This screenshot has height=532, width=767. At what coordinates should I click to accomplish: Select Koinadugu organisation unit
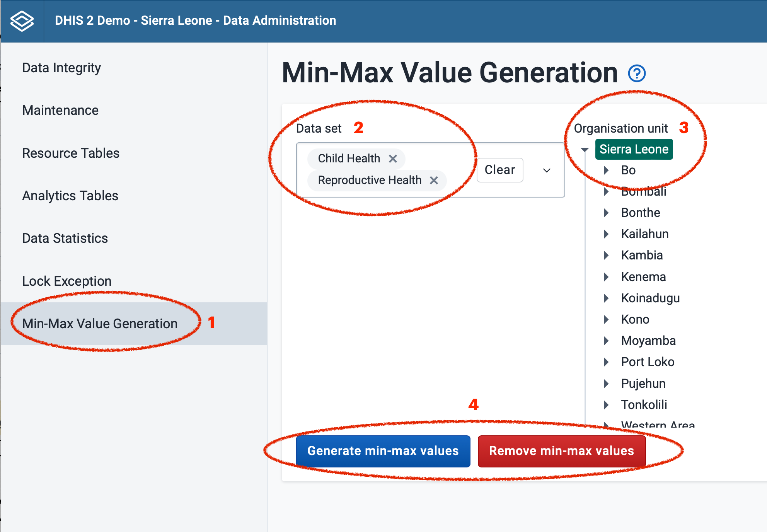[650, 298]
